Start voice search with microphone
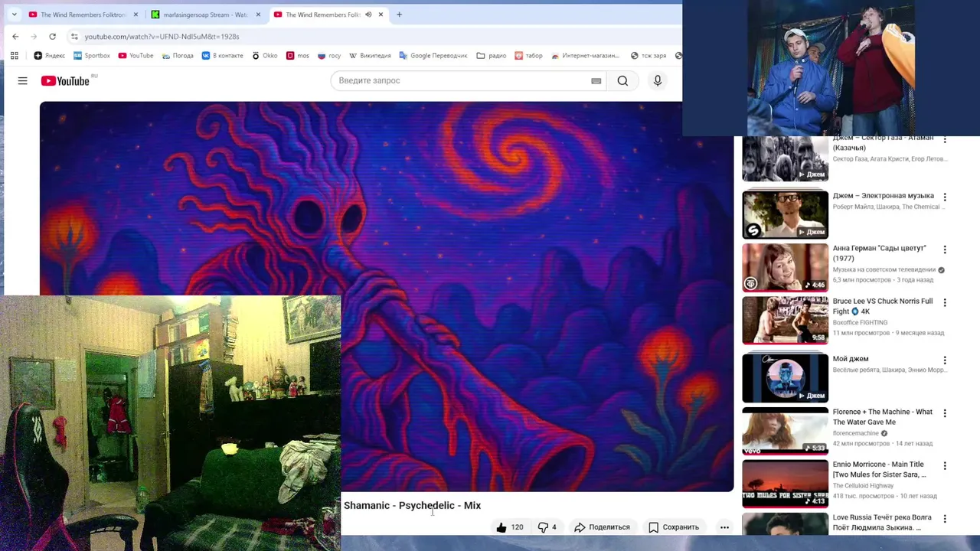Viewport: 980px width, 551px height. pos(657,81)
